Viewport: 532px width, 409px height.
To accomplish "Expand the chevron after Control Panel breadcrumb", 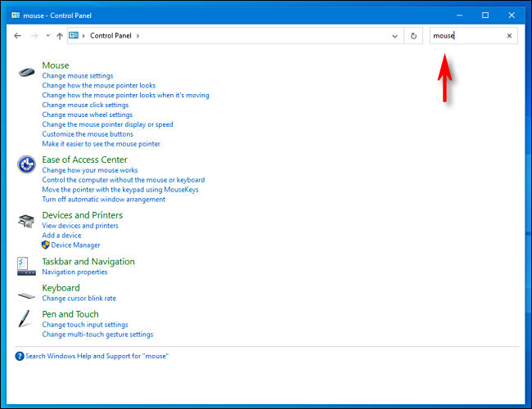I will [138, 36].
